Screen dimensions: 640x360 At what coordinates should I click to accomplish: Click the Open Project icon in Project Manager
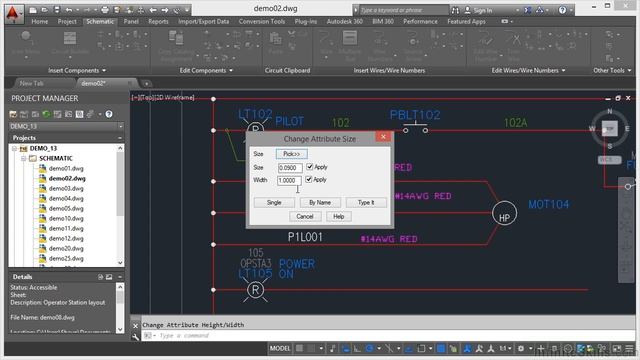coord(13,114)
